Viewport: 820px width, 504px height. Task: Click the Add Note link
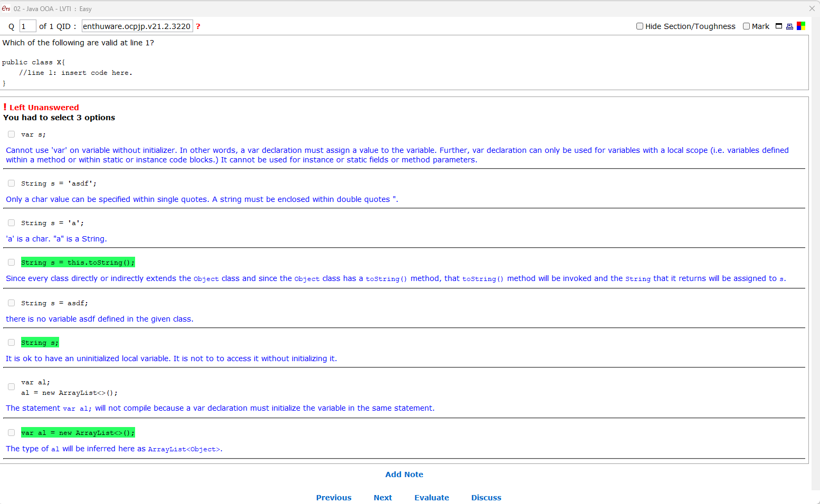click(x=404, y=474)
